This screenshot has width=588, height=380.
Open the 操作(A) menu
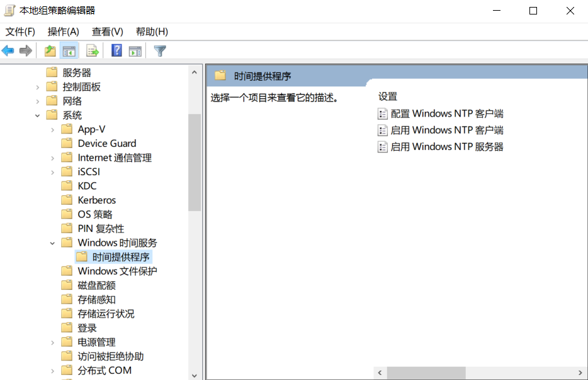64,32
